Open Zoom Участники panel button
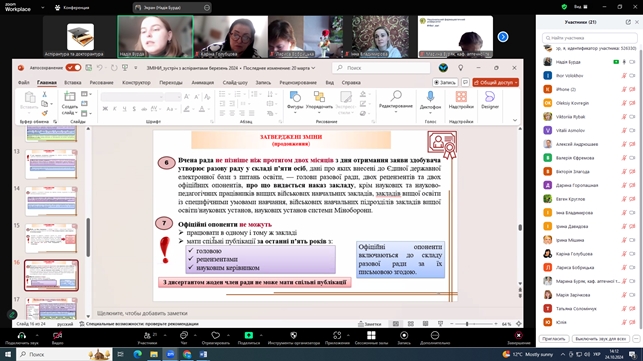The image size is (643, 361). [x=148, y=338]
